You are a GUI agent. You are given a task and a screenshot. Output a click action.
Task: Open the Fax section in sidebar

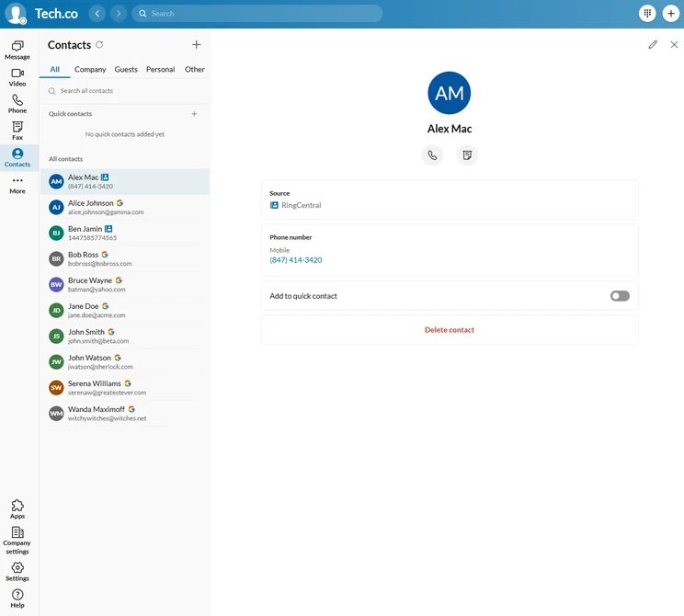(17, 131)
